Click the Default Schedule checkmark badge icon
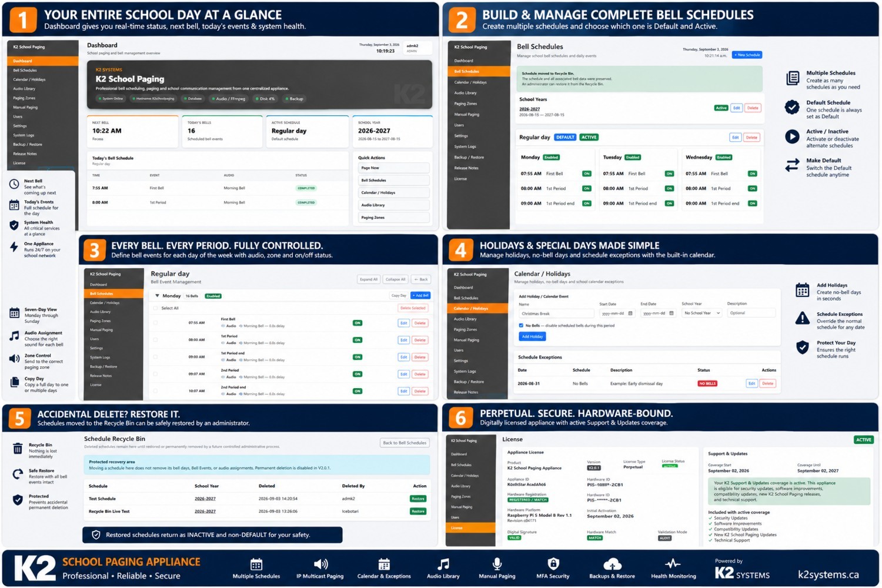This screenshot has width=882, height=588. [x=793, y=107]
